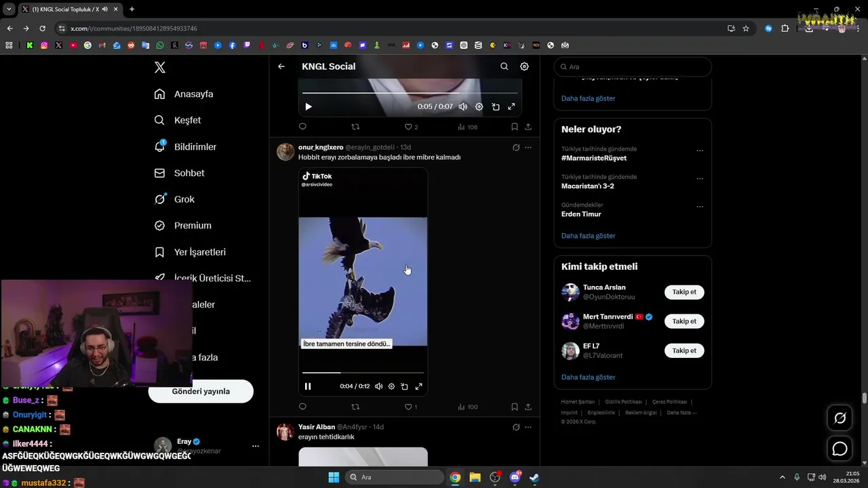Open options for #MarmaristeRüşvet trend

click(700, 150)
